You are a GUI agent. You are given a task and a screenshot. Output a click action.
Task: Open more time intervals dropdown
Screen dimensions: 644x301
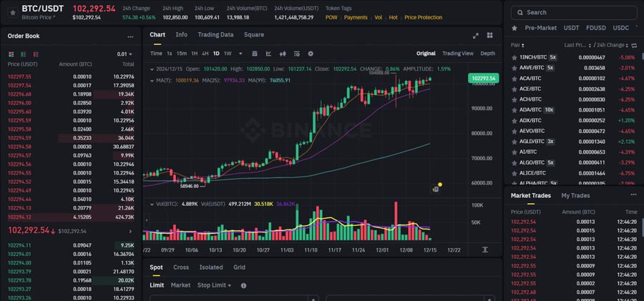tap(240, 54)
